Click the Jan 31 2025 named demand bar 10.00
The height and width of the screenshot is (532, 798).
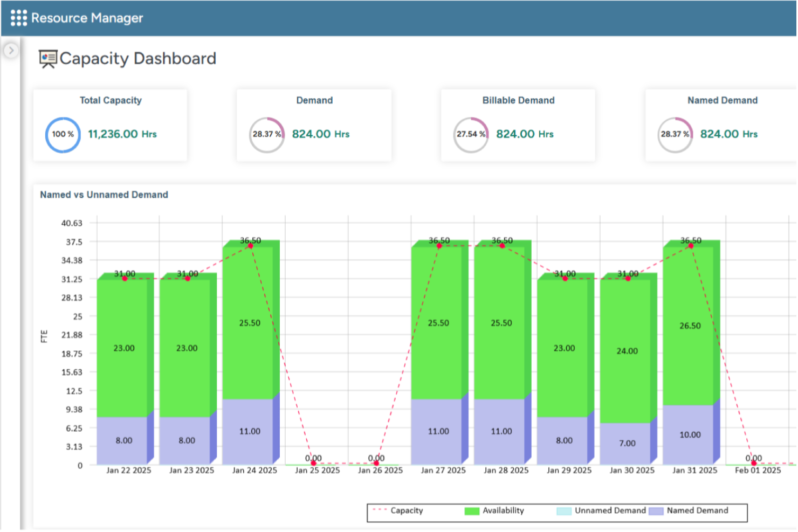pos(689,435)
